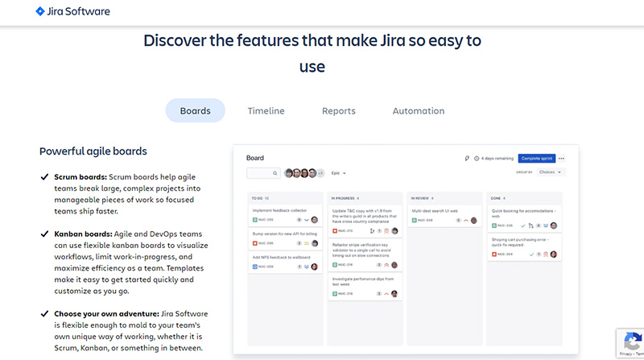The image size is (644, 360).
Task: Click pull request icon on Quick booking card
Action: pos(530,226)
